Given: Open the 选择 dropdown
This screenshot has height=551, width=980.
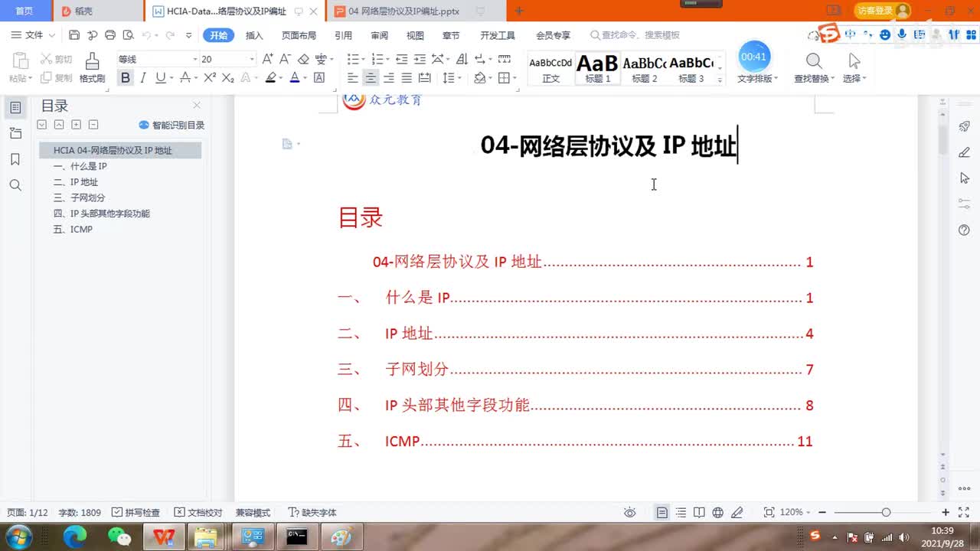Looking at the screenshot, I should 854,78.
